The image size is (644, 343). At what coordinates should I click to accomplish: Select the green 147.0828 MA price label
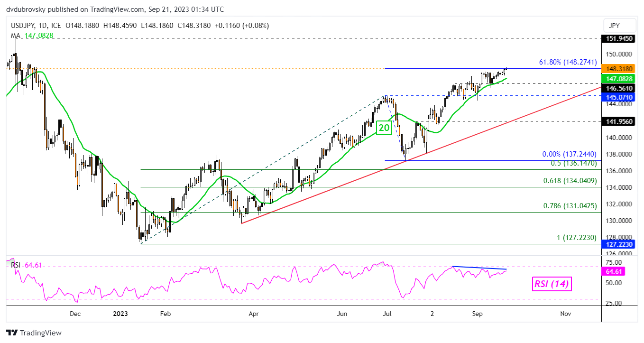(x=617, y=79)
